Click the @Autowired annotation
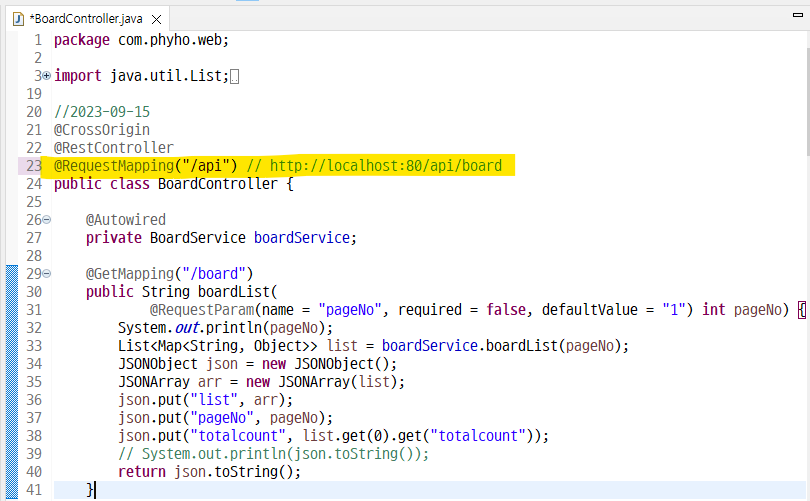 (126, 220)
